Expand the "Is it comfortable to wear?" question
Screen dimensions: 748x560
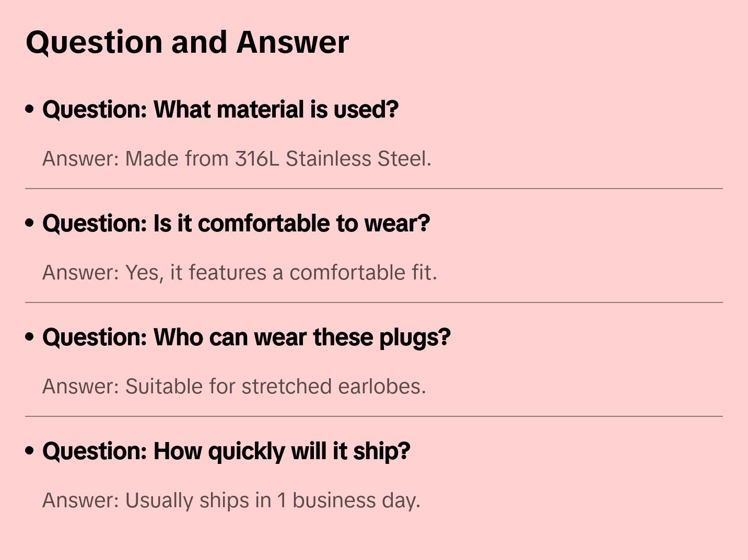click(x=236, y=224)
